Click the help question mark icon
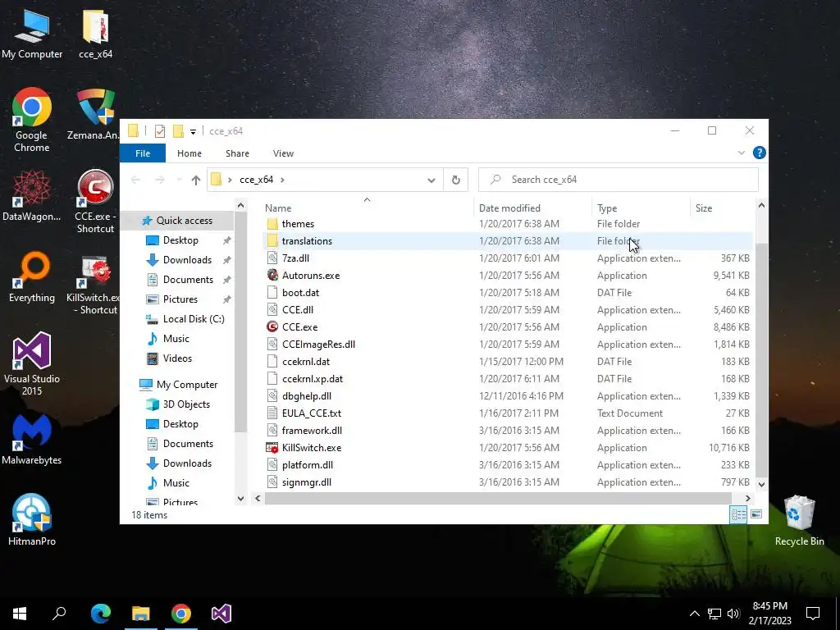This screenshot has width=840, height=630. [759, 153]
